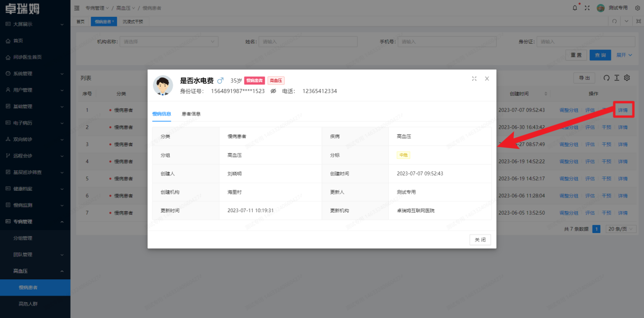Click 调整分组 in row 2
The image size is (644, 318).
tap(569, 127)
